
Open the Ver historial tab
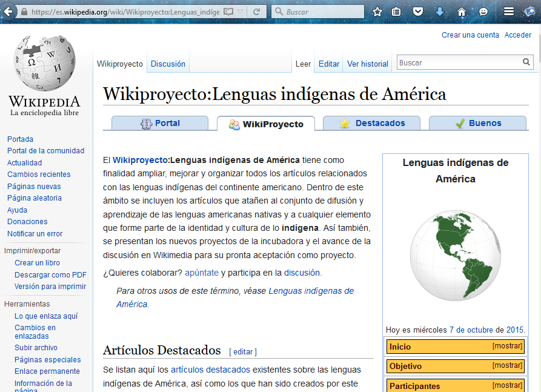368,64
